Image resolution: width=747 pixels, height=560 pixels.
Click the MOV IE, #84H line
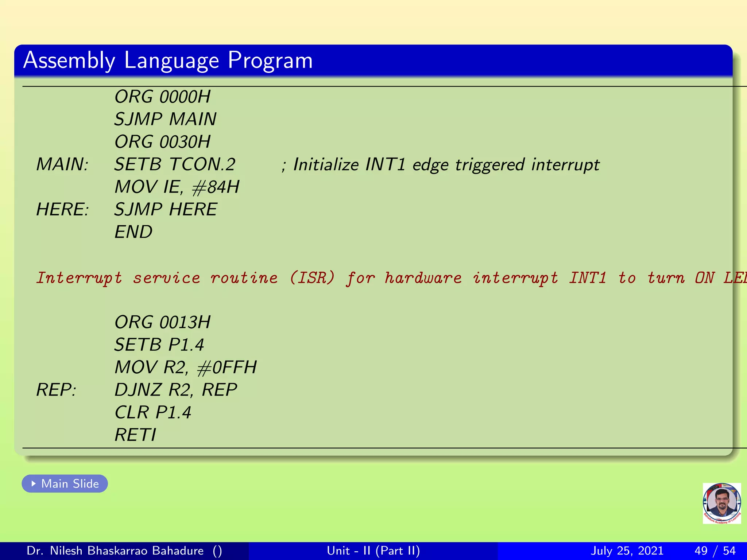pos(177,187)
